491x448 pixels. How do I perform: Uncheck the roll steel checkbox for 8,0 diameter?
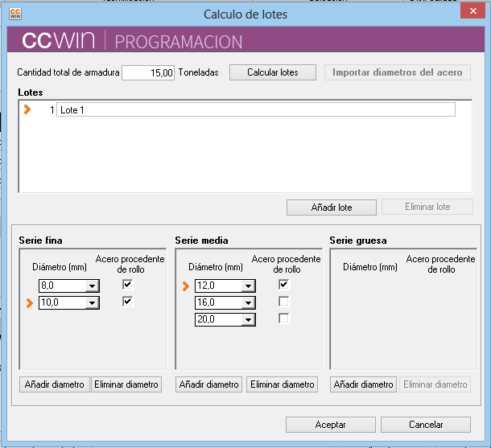click(127, 285)
